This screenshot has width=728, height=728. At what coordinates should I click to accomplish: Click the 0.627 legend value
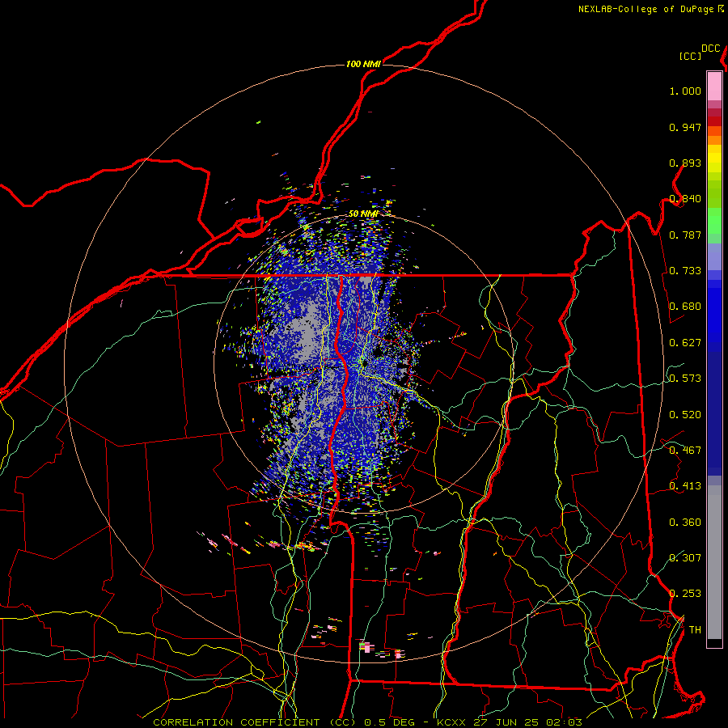tap(685, 343)
